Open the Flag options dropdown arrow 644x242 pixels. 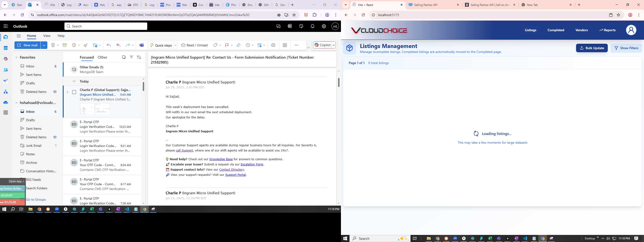point(232,45)
